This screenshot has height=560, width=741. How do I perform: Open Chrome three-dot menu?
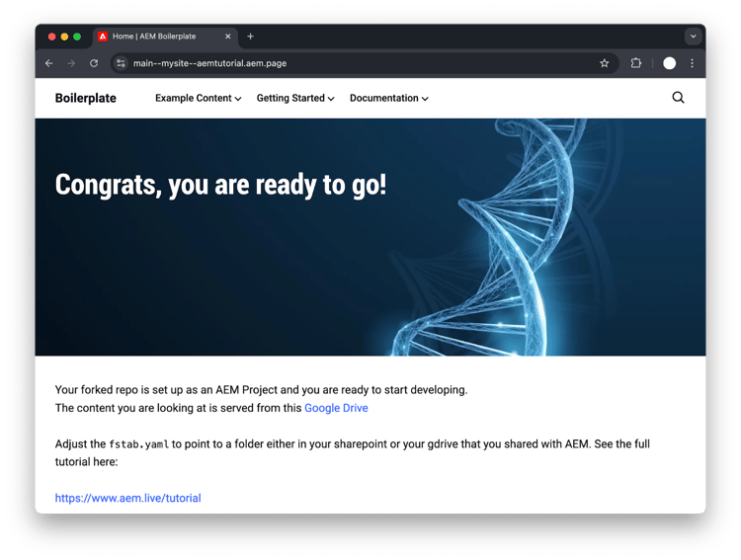click(693, 63)
